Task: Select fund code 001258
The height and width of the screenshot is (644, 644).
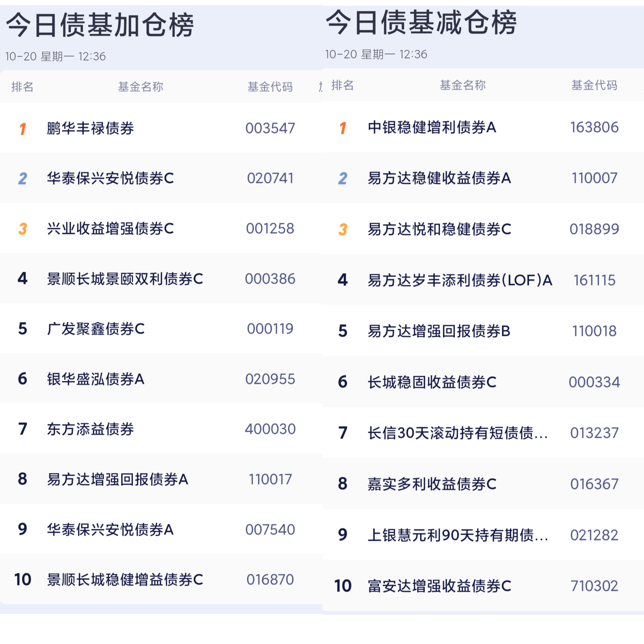Action: pos(270,229)
